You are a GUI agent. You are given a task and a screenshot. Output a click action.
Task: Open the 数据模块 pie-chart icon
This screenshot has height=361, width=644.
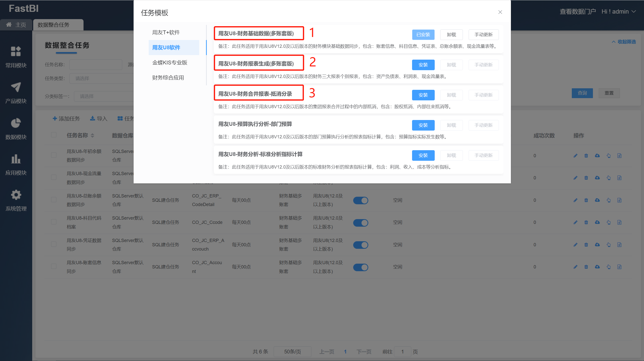pyautogui.click(x=16, y=123)
